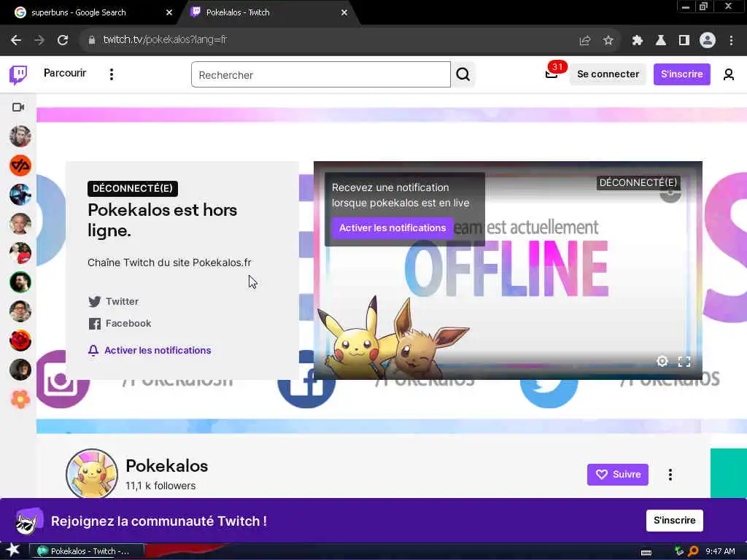Open the Twitch home logo

pyautogui.click(x=18, y=74)
